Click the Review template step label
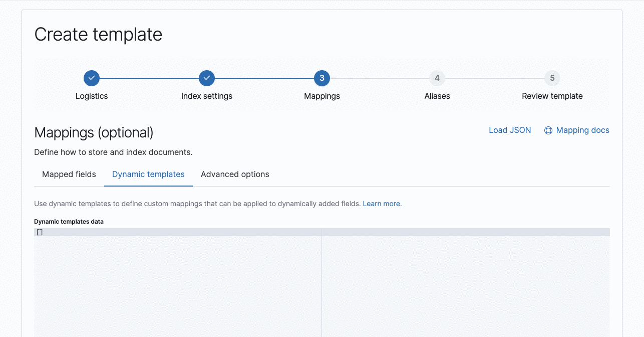The height and width of the screenshot is (337, 644). coord(552,96)
